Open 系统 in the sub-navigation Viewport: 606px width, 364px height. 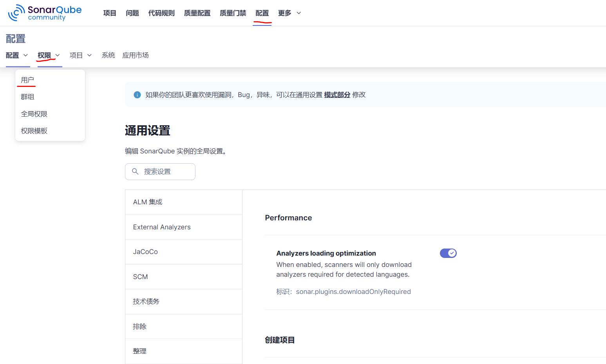108,55
